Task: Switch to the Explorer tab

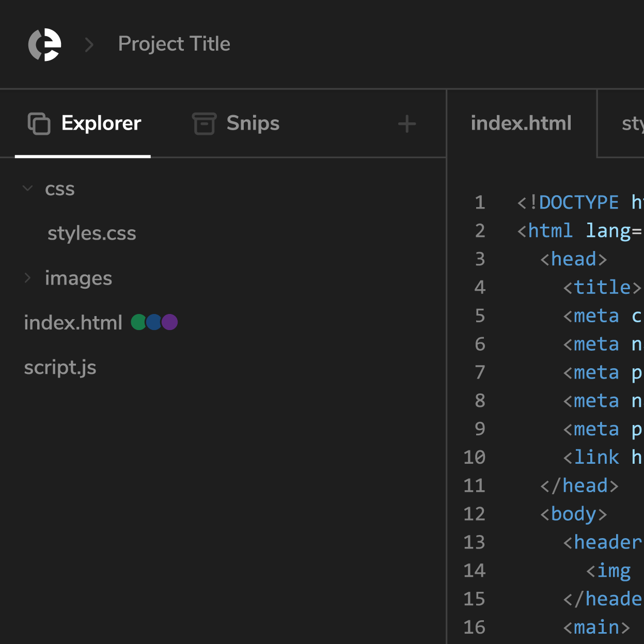Action: [x=101, y=123]
